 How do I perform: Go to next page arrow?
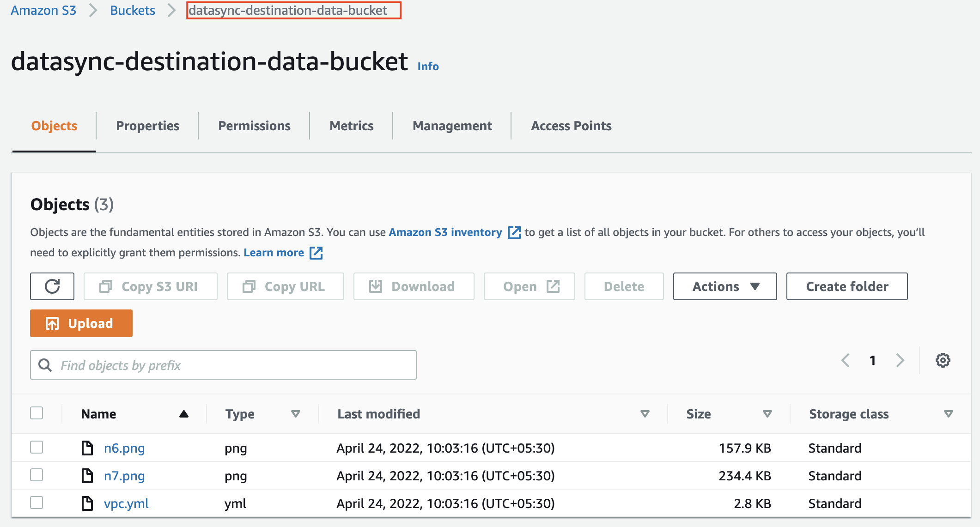pyautogui.click(x=900, y=360)
